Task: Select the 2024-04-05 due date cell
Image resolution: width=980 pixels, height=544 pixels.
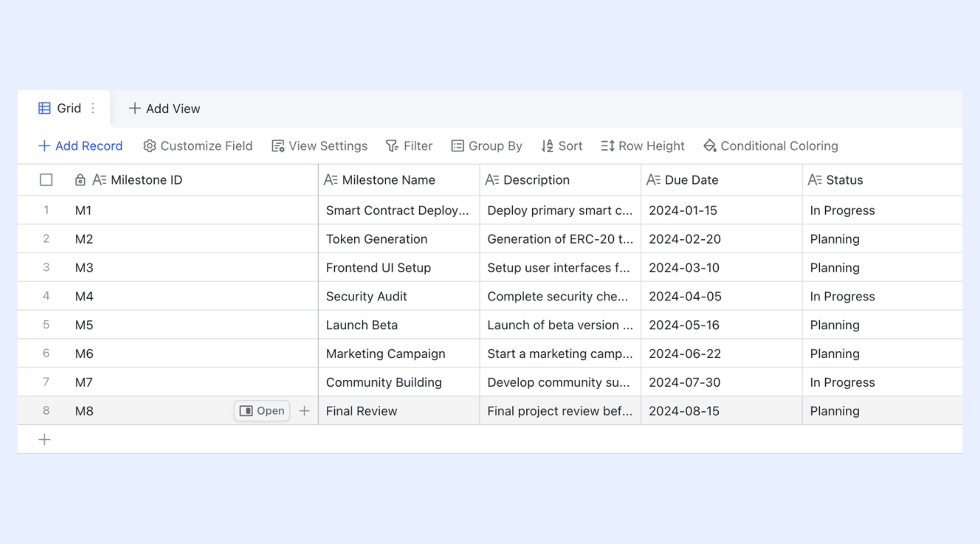Action: click(722, 296)
